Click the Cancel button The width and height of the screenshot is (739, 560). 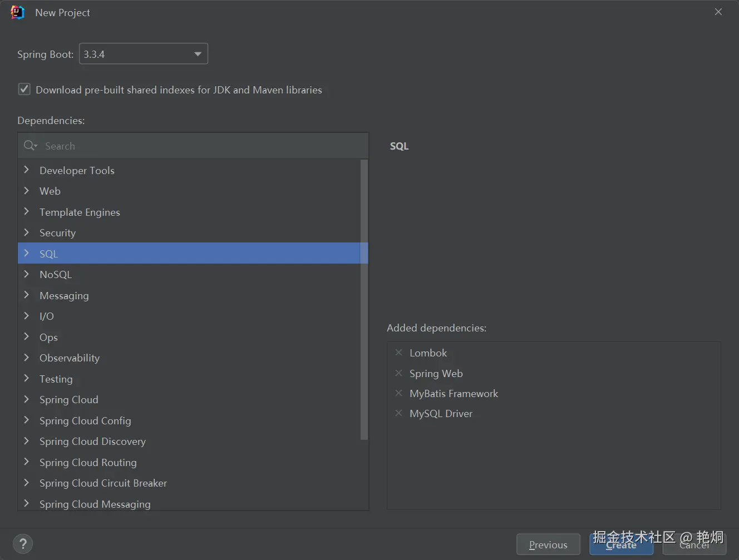point(694,544)
